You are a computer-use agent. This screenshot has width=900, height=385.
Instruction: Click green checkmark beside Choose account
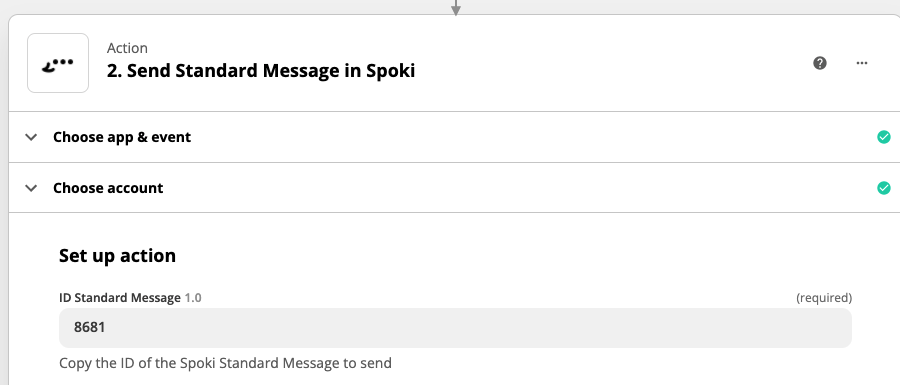pos(884,188)
